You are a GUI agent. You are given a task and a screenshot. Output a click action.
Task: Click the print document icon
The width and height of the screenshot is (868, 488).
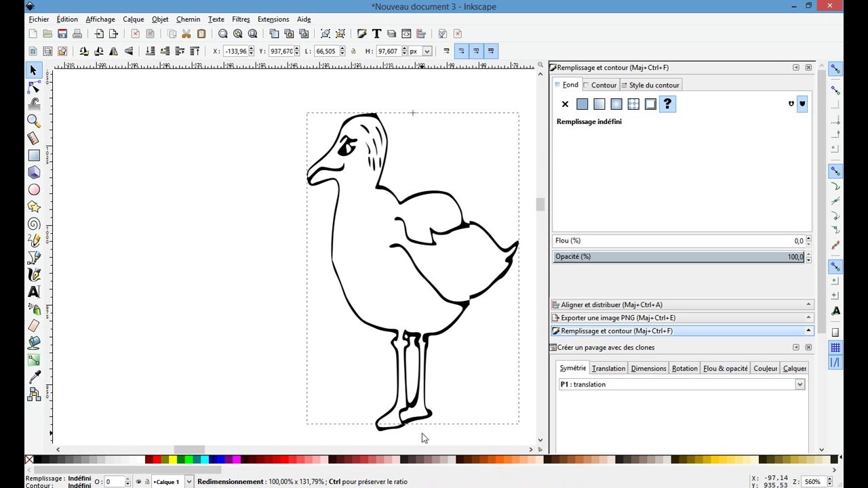pyautogui.click(x=77, y=34)
